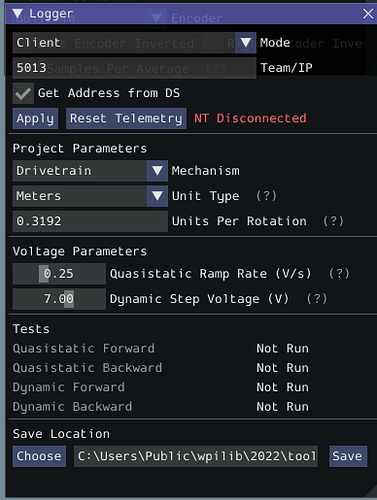
Task: Adjust the Dynamic Step Voltage slider
Action: [x=59, y=299]
